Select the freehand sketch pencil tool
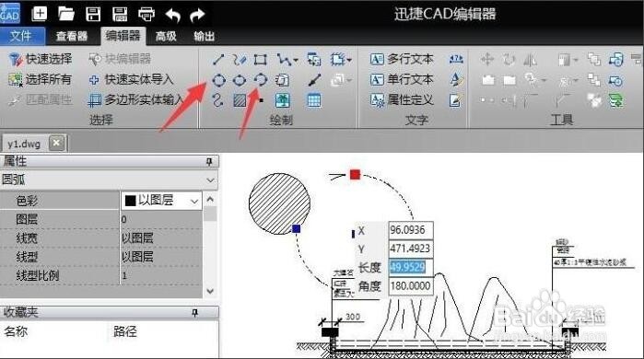 [x=240, y=60]
